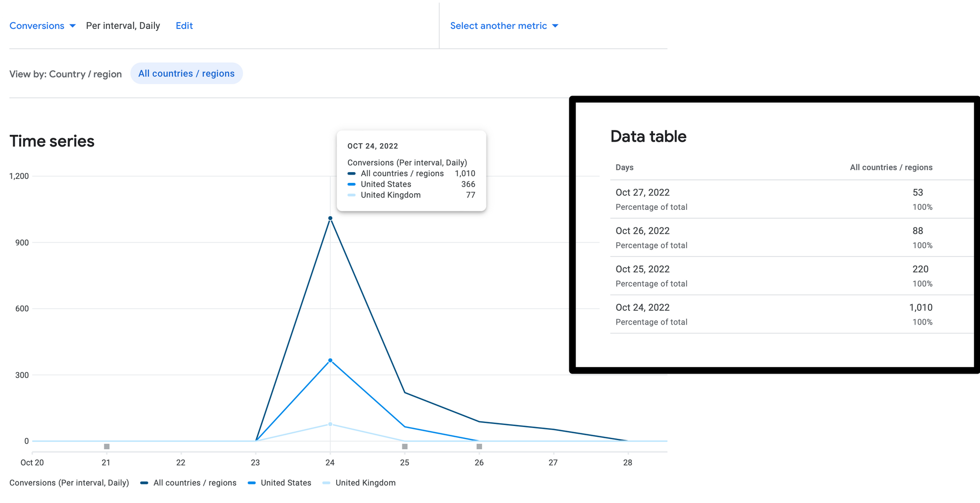
Task: Open the Conversions metric dropdown
Action: click(x=42, y=25)
